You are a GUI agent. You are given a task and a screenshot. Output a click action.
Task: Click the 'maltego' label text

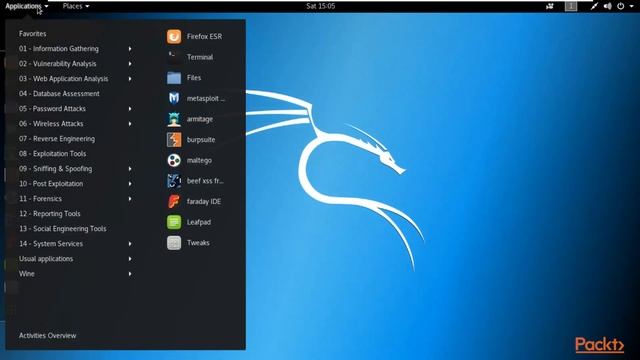[199, 160]
